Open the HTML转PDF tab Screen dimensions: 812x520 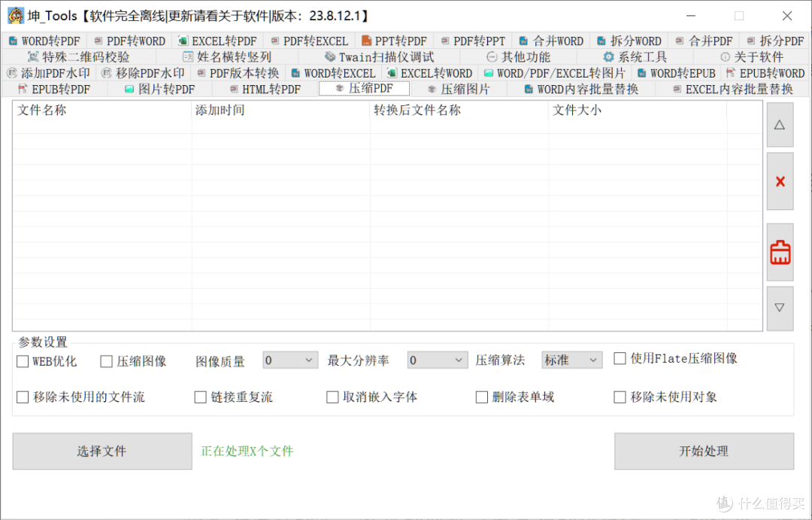click(265, 89)
